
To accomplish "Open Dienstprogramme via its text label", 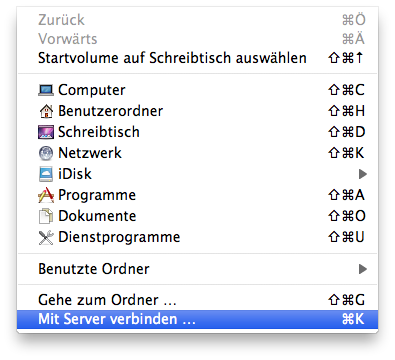I will (x=119, y=238).
